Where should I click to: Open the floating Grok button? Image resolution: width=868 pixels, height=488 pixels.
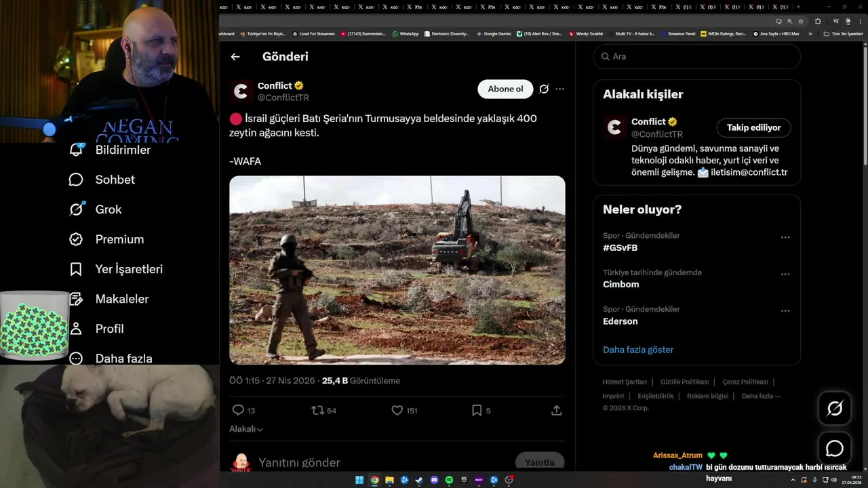coord(835,408)
